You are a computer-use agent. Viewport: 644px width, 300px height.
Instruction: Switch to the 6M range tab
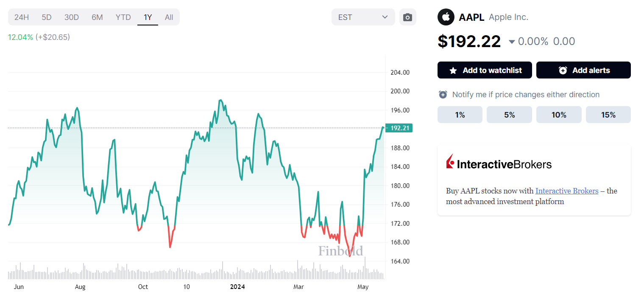point(97,17)
